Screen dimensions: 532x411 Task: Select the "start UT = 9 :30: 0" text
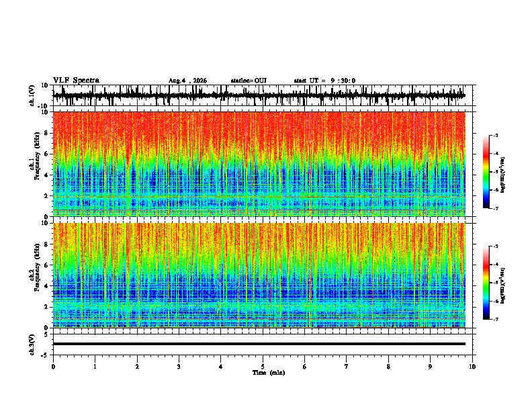point(324,81)
